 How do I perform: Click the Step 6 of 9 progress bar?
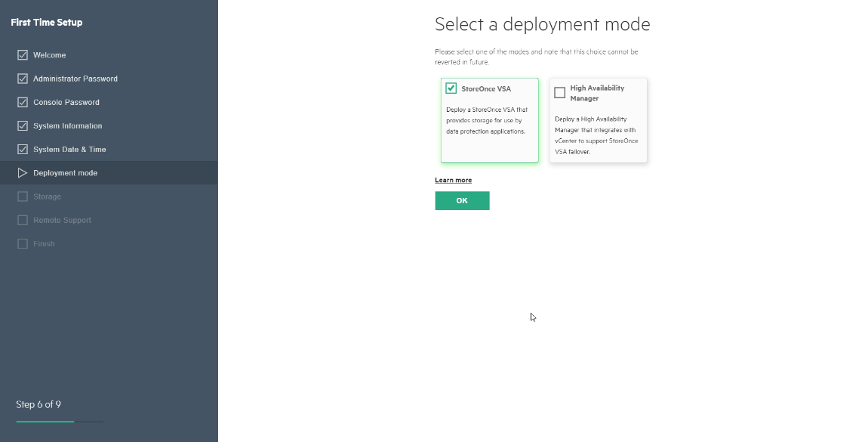(60, 422)
